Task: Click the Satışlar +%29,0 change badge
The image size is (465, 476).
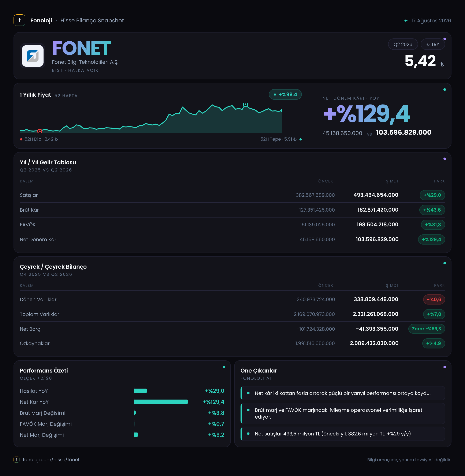Action: pos(432,195)
